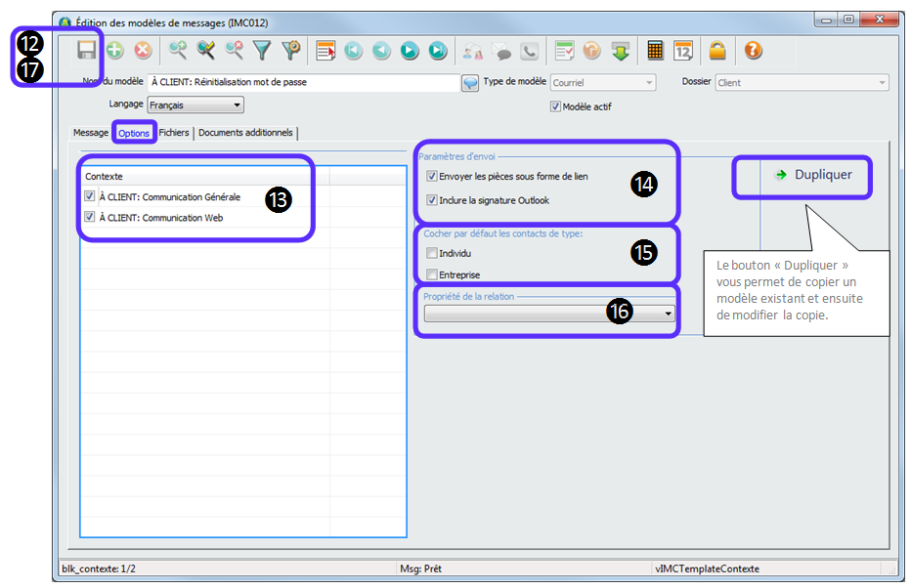Click the funnel filter icon
Image resolution: width=911 pixels, height=588 pixels.
click(262, 51)
